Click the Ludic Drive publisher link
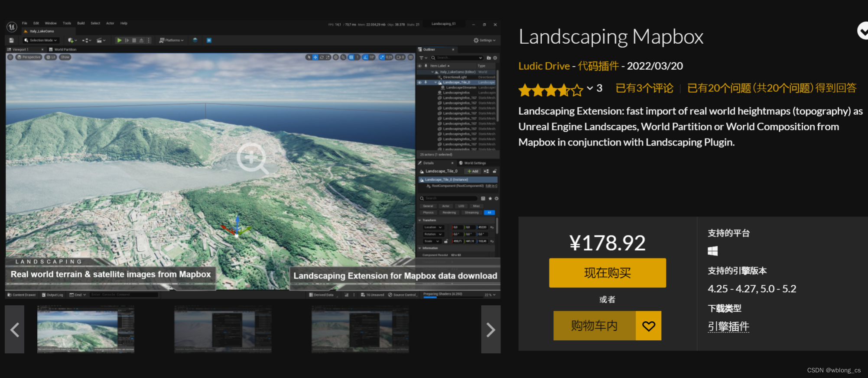This screenshot has width=868, height=378. pos(544,66)
